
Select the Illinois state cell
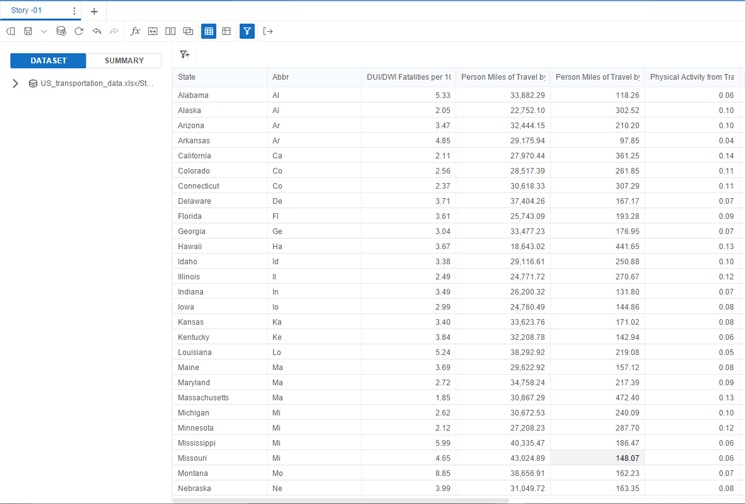(220, 276)
